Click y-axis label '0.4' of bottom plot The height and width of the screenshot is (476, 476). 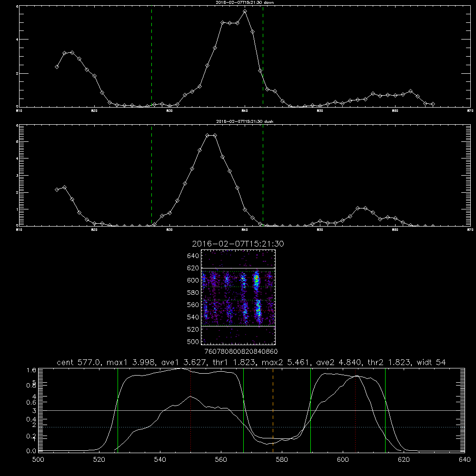31,419
